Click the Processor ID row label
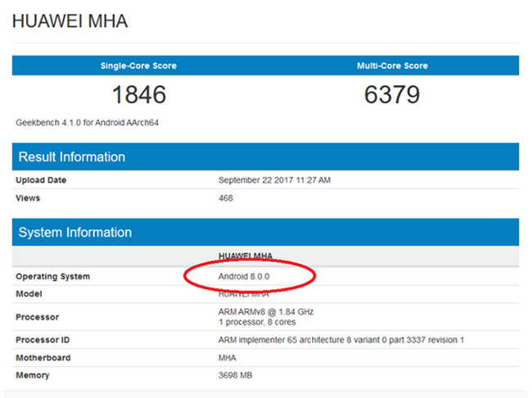The image size is (532, 398). [x=44, y=340]
